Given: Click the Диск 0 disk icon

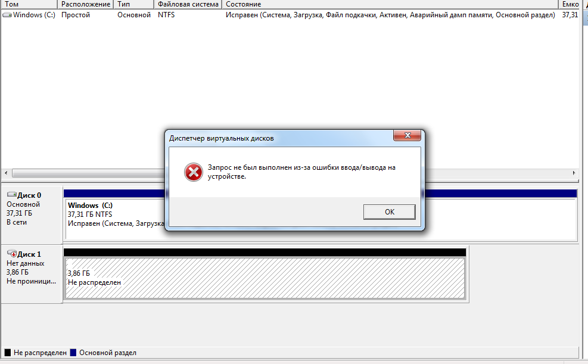Looking at the screenshot, I should pyautogui.click(x=12, y=195).
